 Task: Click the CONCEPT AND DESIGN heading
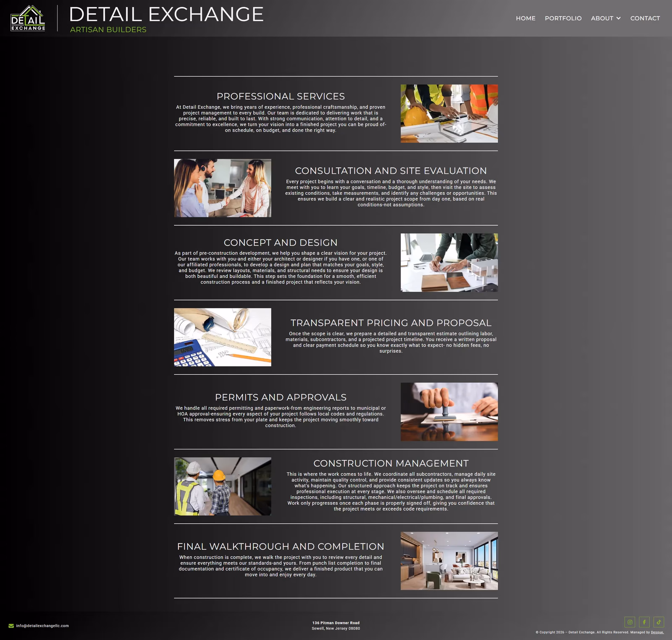(281, 243)
